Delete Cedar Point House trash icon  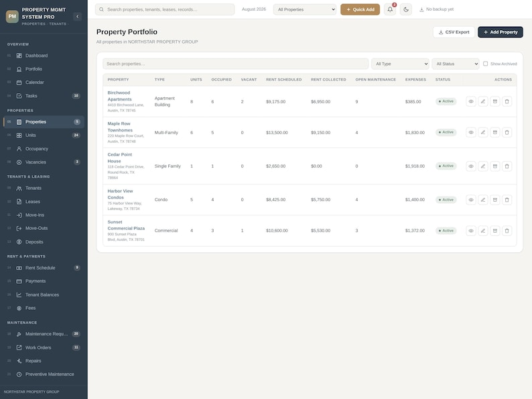[507, 166]
